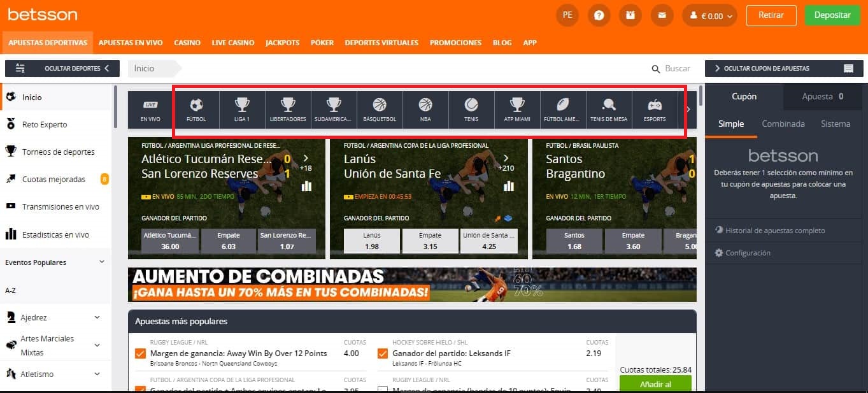Open the €0.00 account balance dropdown

click(x=709, y=15)
